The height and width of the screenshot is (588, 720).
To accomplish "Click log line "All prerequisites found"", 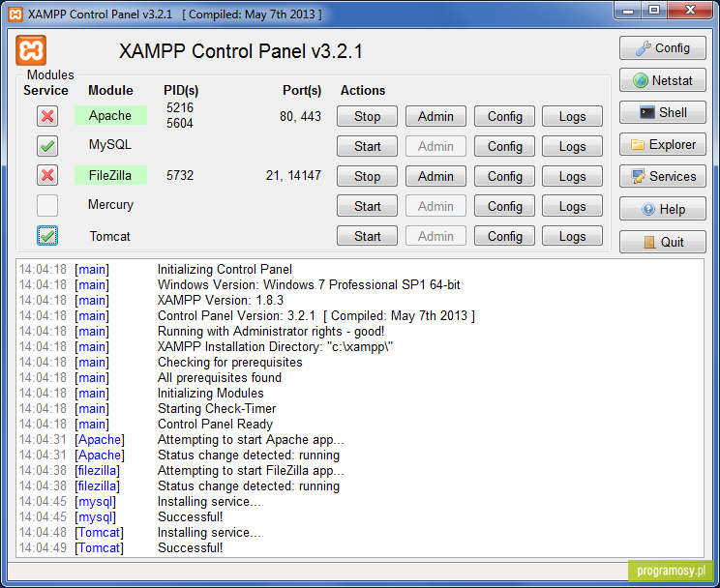I will pyautogui.click(x=220, y=377).
